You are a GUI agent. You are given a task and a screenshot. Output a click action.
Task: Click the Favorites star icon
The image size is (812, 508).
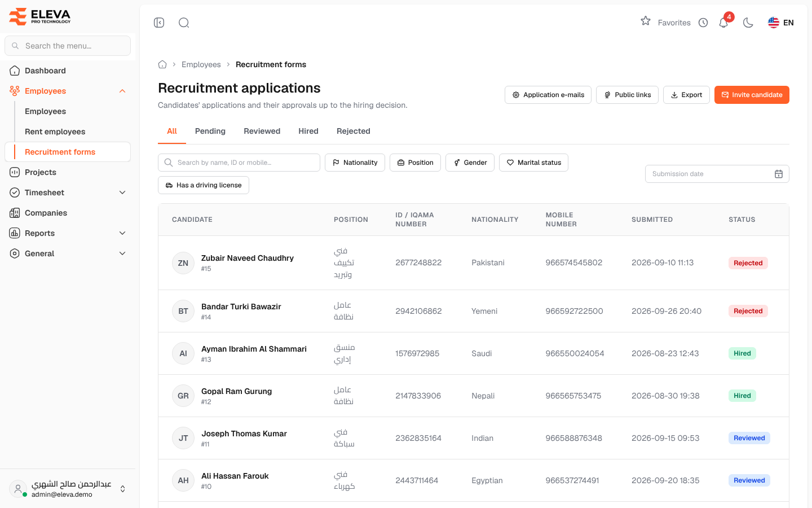(646, 21)
